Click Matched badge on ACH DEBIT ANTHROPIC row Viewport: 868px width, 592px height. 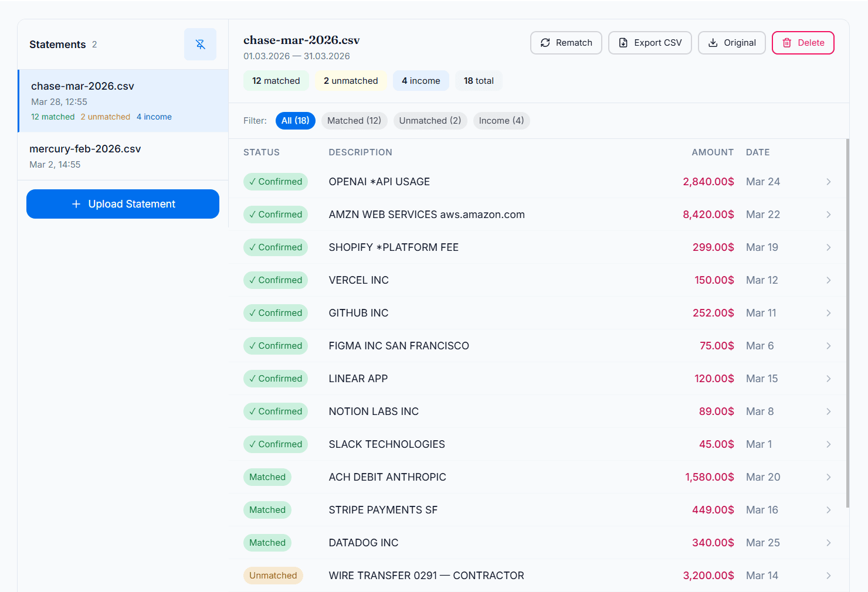pyautogui.click(x=267, y=477)
